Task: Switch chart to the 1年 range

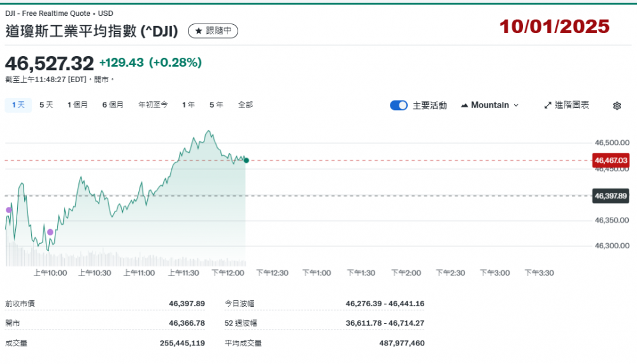Action: point(189,104)
